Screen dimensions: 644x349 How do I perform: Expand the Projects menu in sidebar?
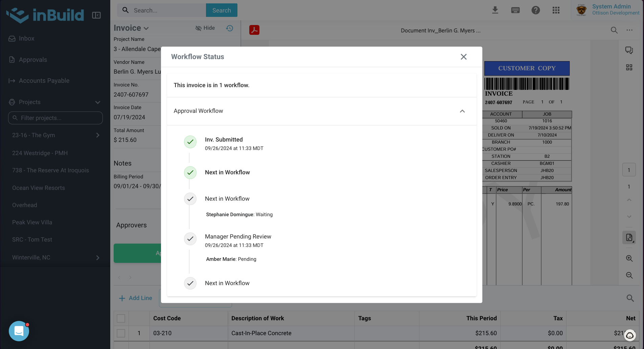[98, 102]
